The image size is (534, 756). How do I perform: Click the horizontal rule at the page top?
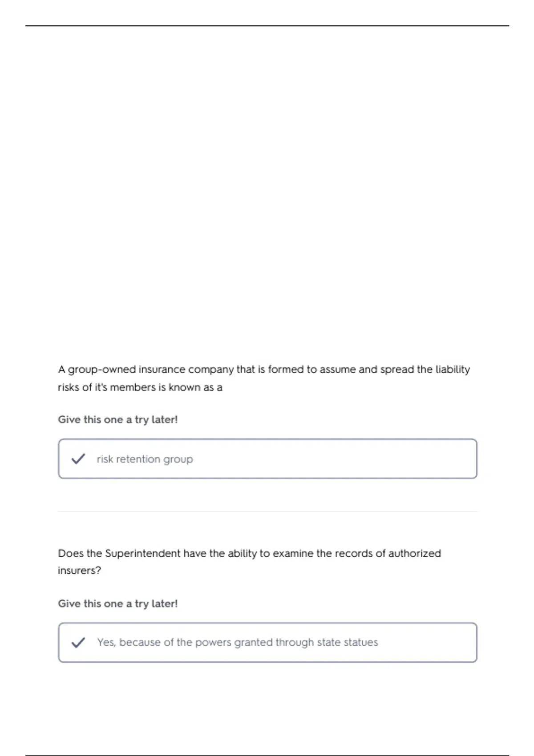pyautogui.click(x=267, y=26)
